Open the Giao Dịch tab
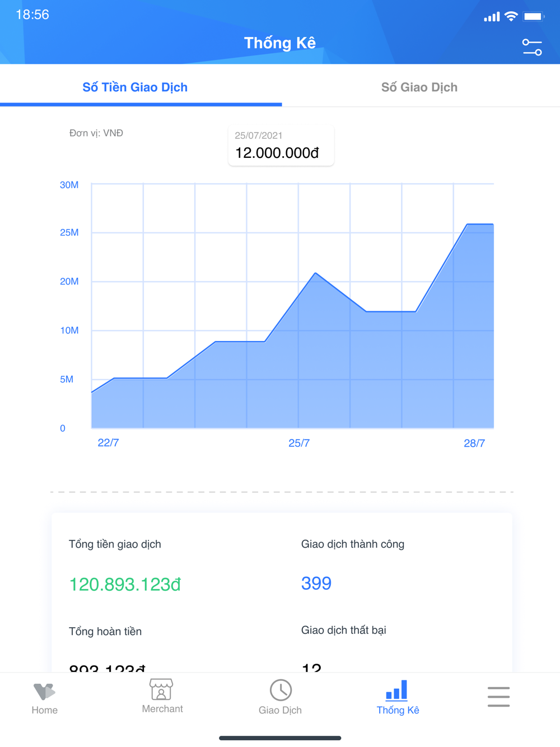 280,698
